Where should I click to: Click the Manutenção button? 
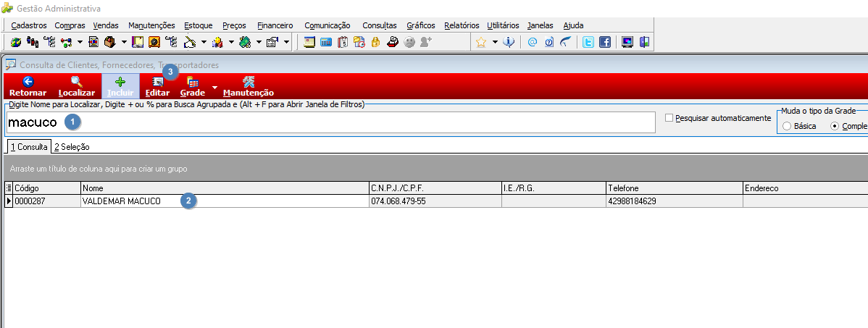click(249, 87)
